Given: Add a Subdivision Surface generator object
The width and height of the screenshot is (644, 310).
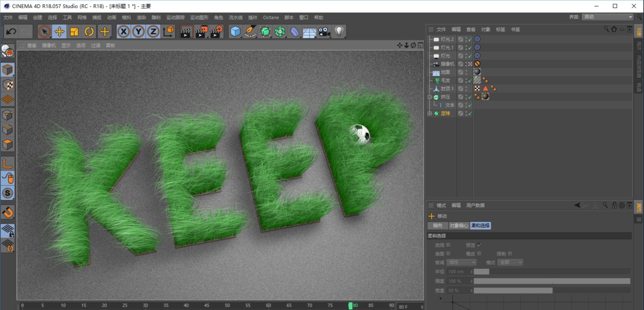Looking at the screenshot, I should 265,32.
